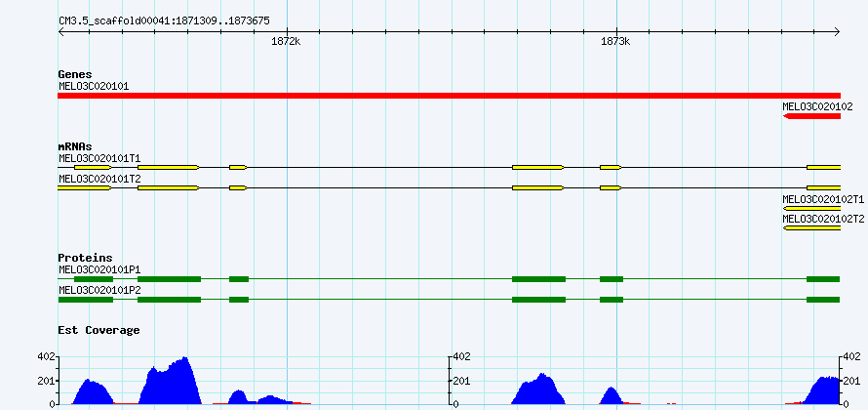Click the MELO3C020101 gene label
This screenshot has width=868, height=410.
click(x=94, y=86)
